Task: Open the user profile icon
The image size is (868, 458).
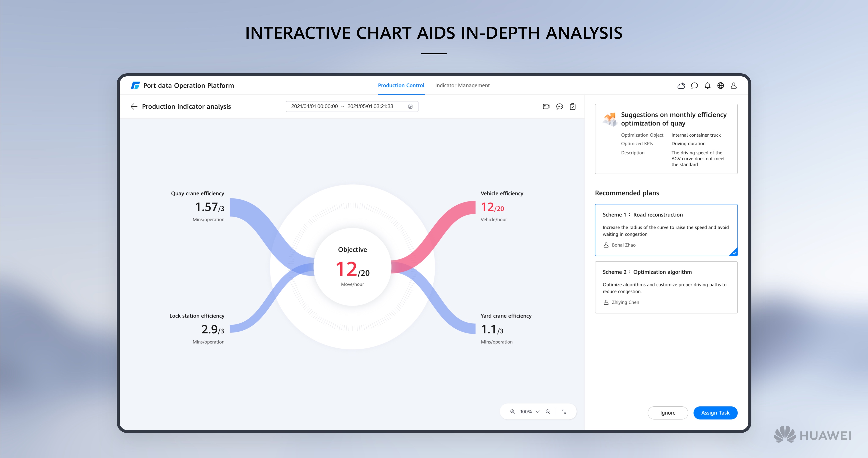Action: click(734, 86)
